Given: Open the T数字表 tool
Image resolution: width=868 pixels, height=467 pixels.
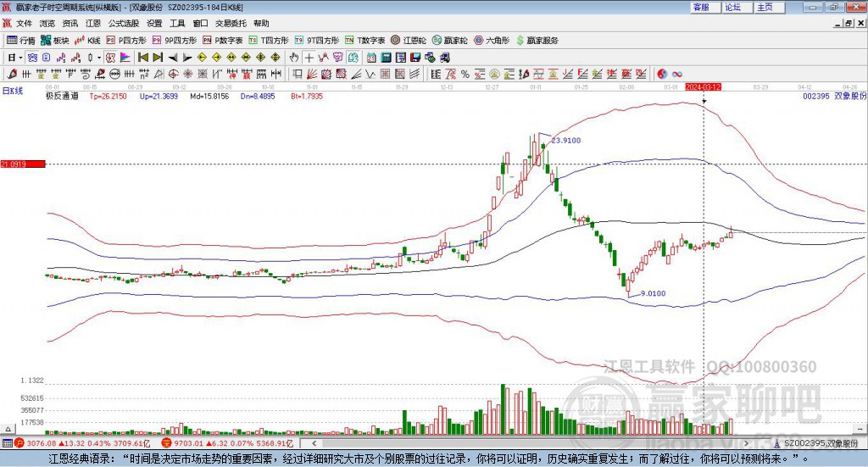Looking at the screenshot, I should (x=364, y=41).
